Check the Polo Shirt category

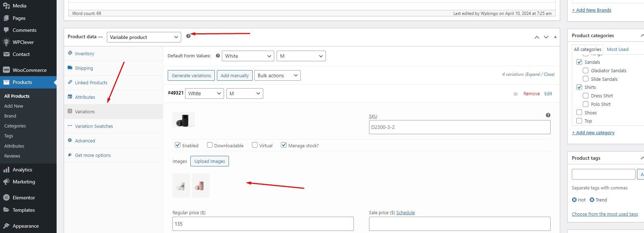586,104
